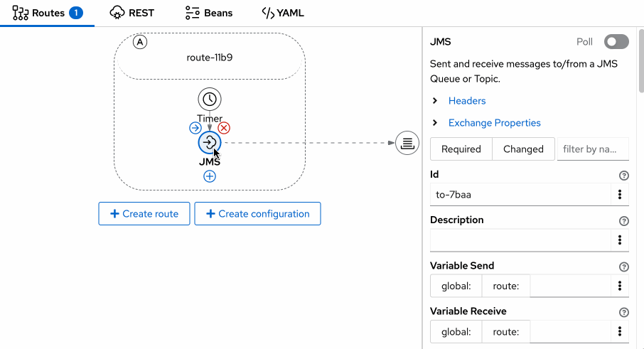The image size is (644, 349).
Task: Open help icon for Id field
Action: tap(624, 175)
